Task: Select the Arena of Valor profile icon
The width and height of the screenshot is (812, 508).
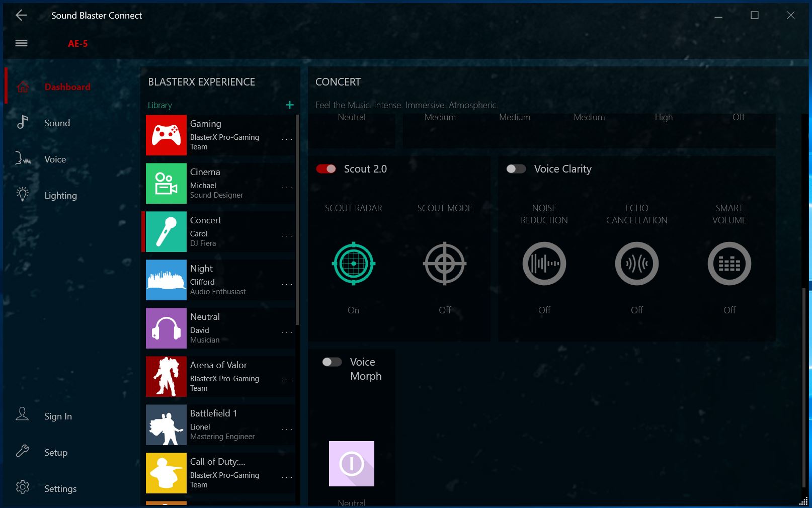Action: [166, 377]
